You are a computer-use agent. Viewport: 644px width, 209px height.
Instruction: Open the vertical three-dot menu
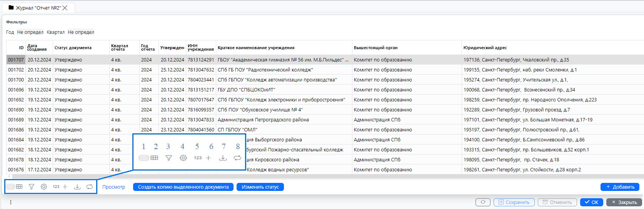[x=11, y=202]
